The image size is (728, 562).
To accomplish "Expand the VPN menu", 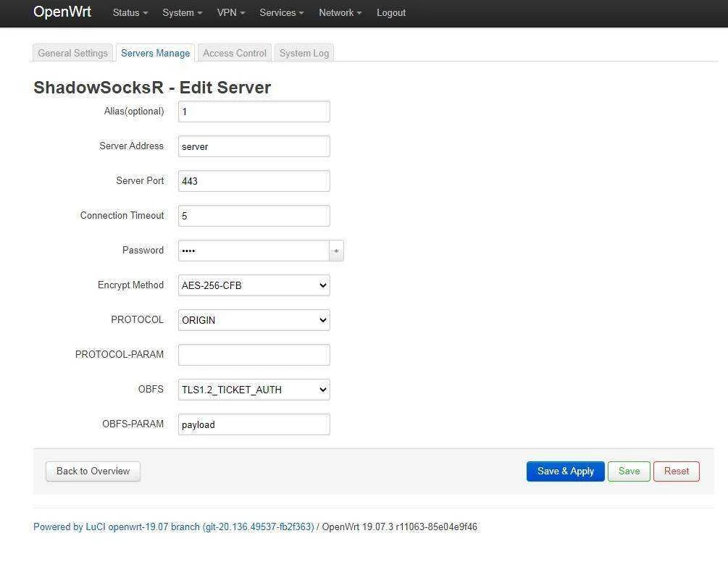I will pos(231,12).
